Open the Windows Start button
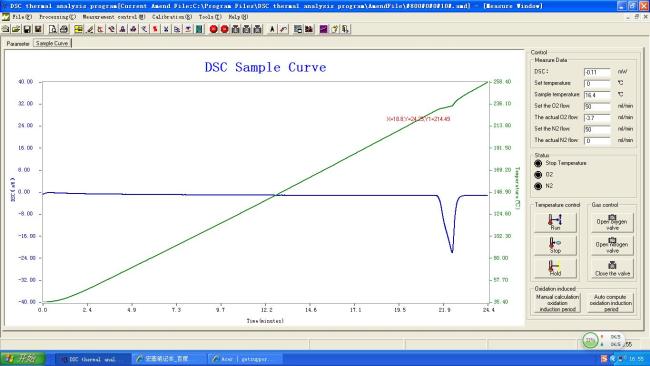Screen dimensions: 650x366 coord(22,359)
